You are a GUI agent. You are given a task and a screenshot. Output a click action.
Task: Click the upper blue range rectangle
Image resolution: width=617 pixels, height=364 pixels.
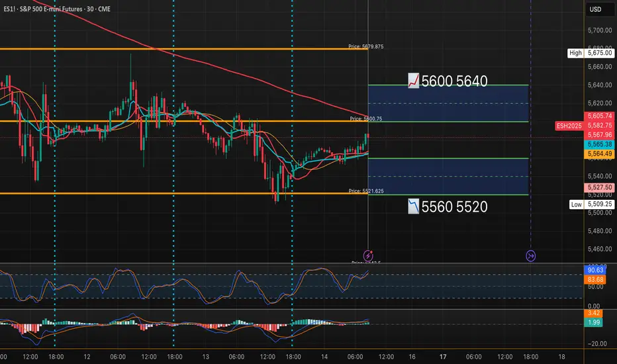(x=448, y=103)
